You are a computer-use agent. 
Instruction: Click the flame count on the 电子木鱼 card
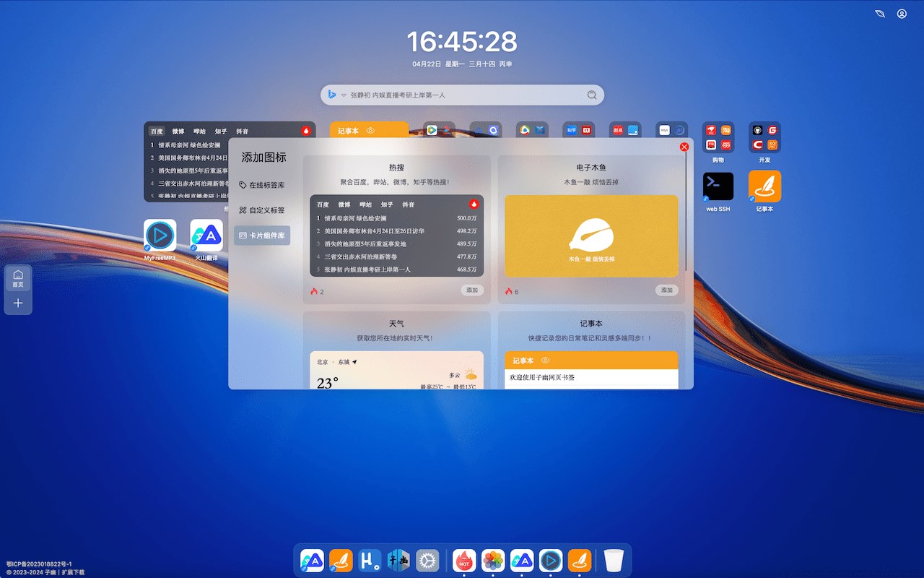(512, 292)
